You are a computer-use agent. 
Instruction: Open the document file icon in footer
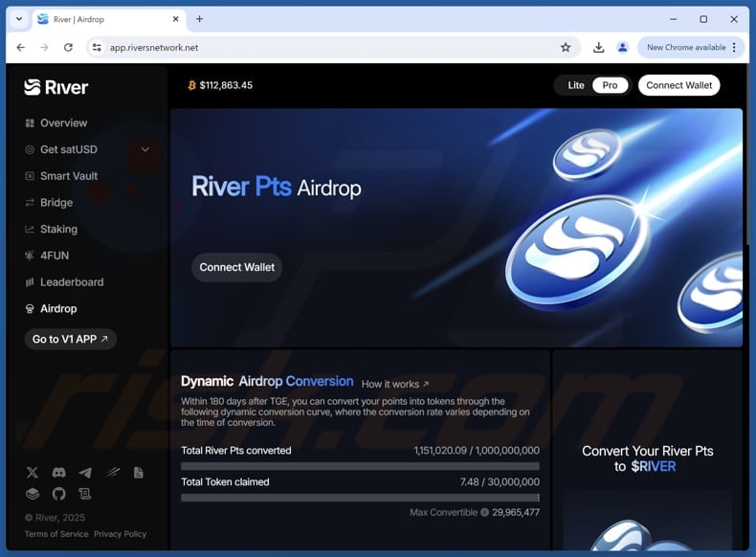pyautogui.click(x=139, y=473)
